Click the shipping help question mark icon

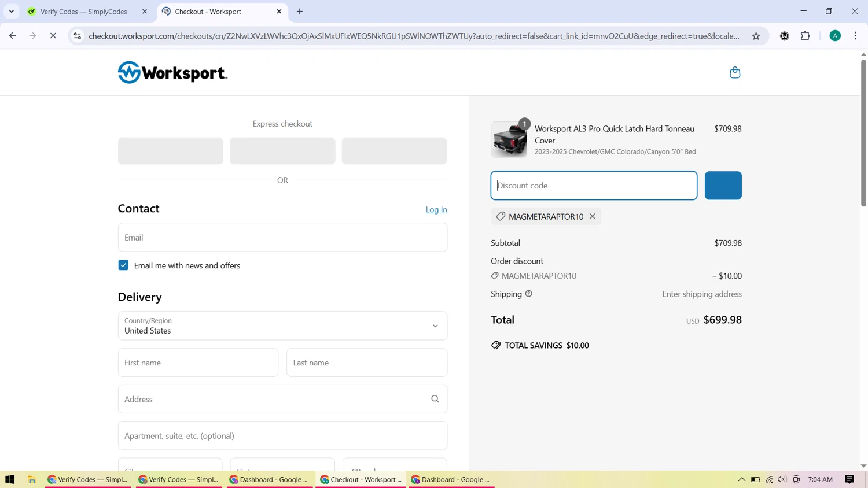tap(528, 294)
